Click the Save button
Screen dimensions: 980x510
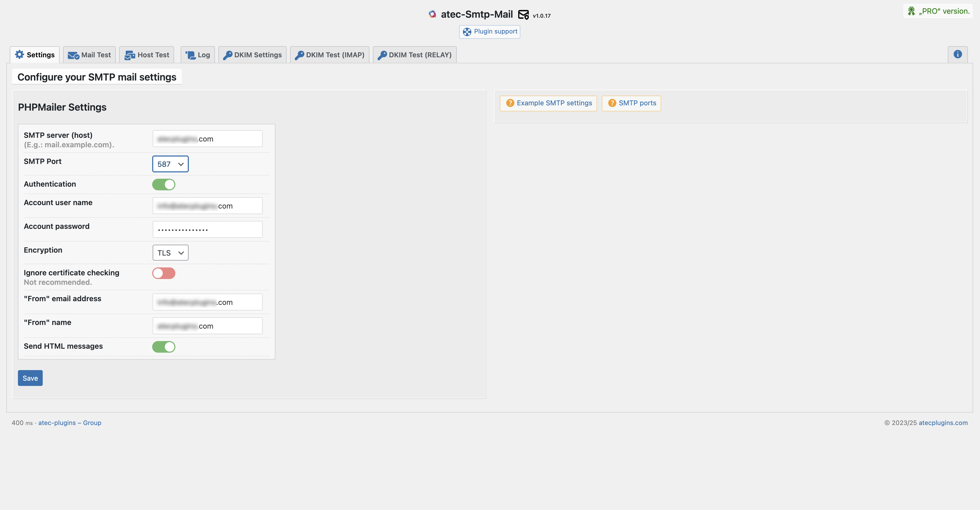(x=30, y=378)
